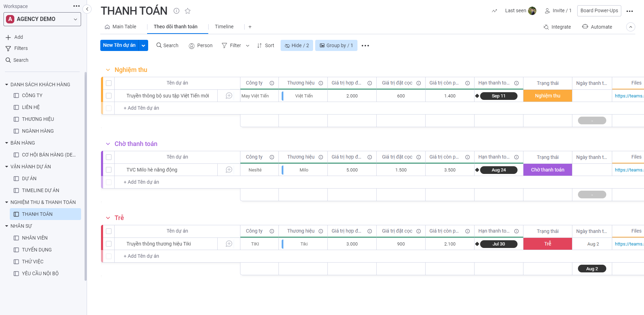Click the orange Nghiệm thu status cell
This screenshot has height=315, width=644.
tap(547, 96)
